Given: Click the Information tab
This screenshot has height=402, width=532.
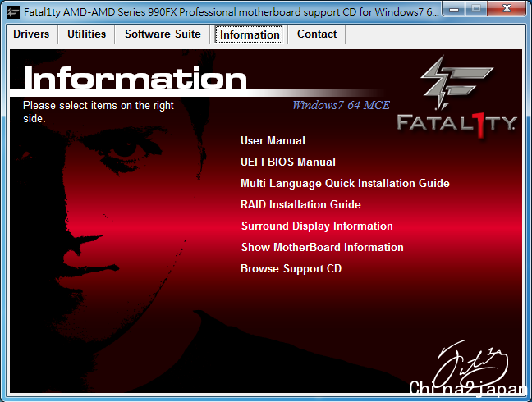Looking at the screenshot, I should (249, 34).
